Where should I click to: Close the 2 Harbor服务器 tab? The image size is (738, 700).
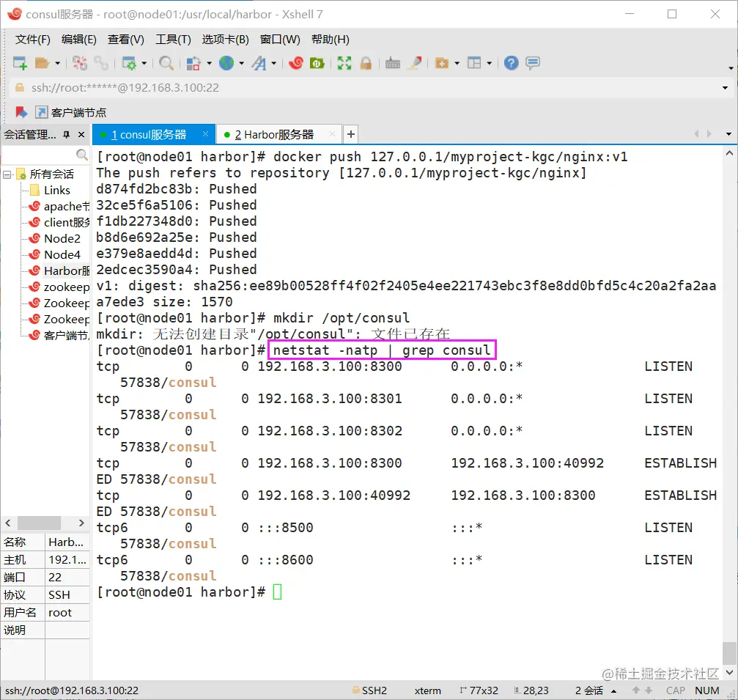click(332, 134)
